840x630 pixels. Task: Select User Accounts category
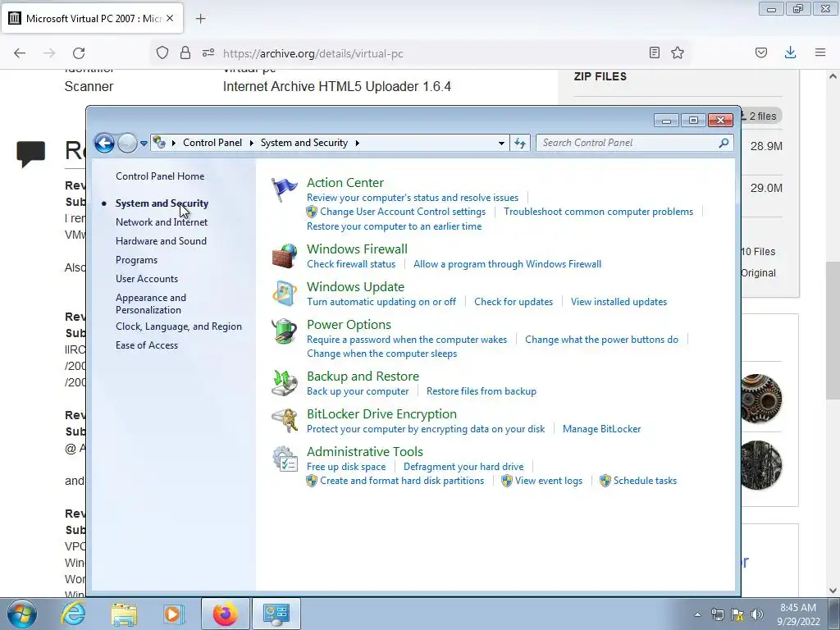coord(147,279)
